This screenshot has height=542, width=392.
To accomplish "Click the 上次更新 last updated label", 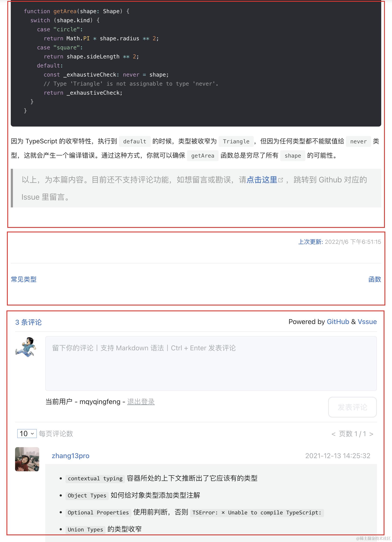I will [x=311, y=242].
